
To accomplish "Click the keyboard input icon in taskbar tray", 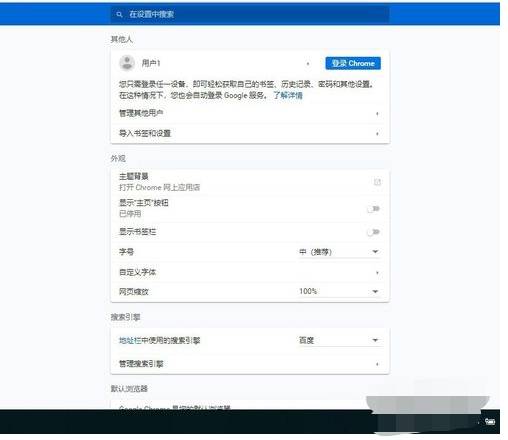I will pos(490,421).
